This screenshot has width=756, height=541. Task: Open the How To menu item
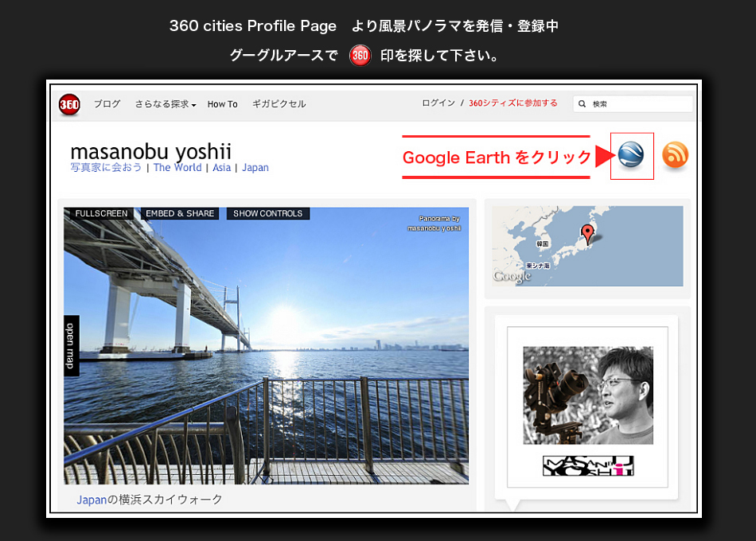pos(222,104)
